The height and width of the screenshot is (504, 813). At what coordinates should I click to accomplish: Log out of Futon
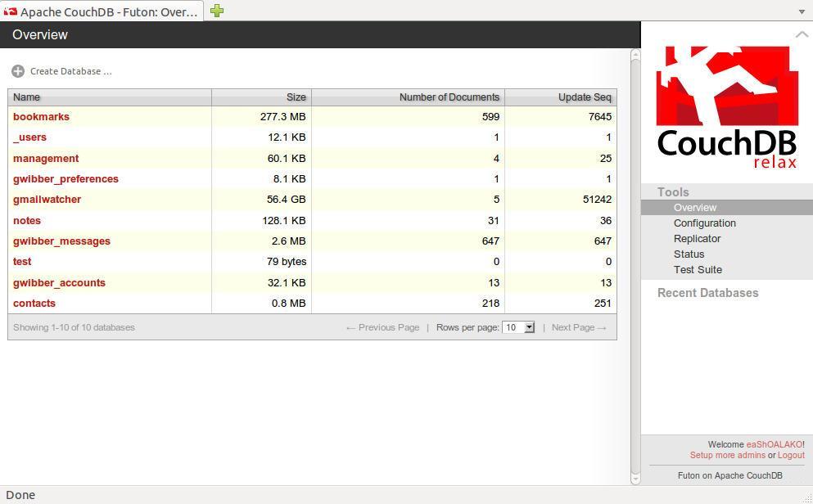point(790,455)
